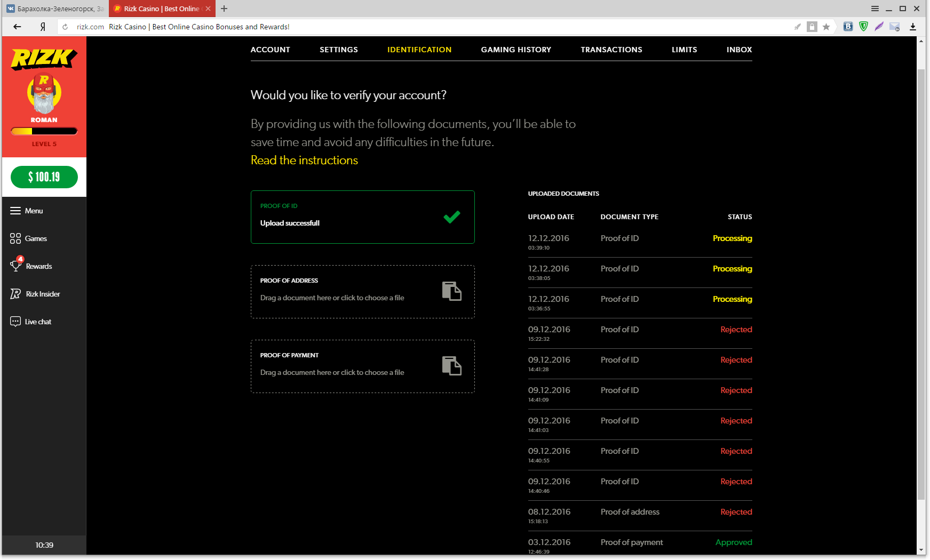Screen dimensions: 930x560
Task: Close the Rizk Casino tab
Action: (208, 9)
